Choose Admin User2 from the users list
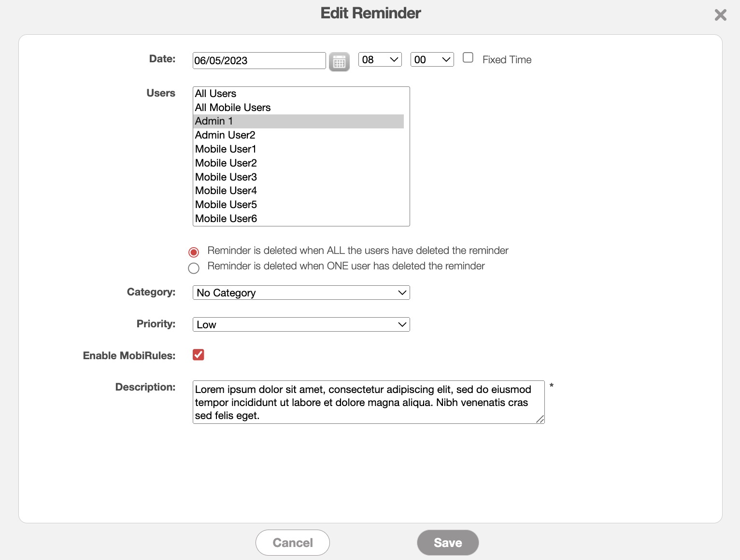This screenshot has height=560, width=740. [x=225, y=135]
